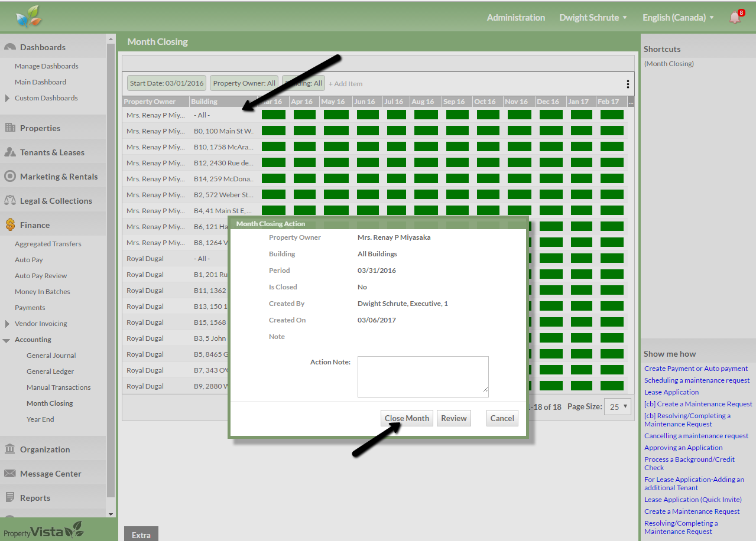
Task: Open the General Ledger menu item
Action: 50,371
